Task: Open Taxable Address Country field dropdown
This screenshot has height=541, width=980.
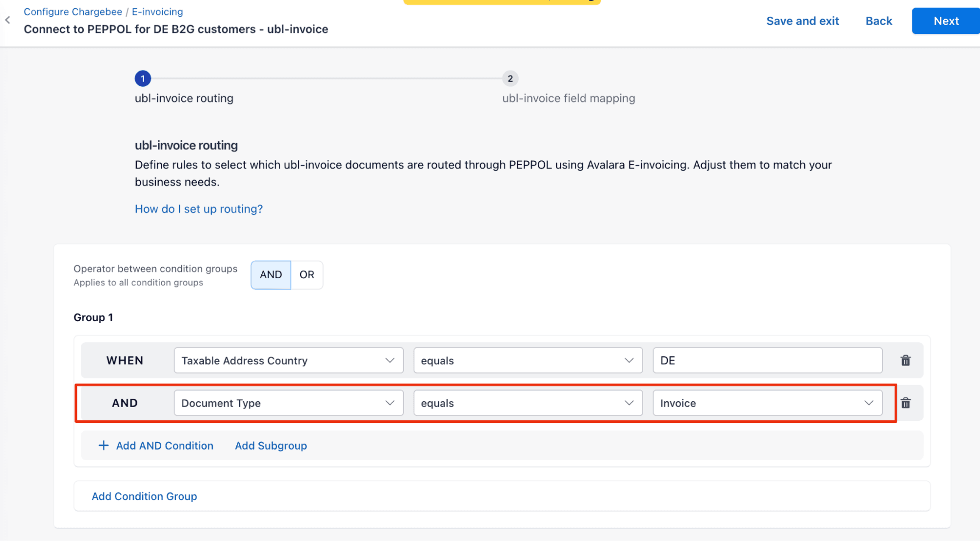Action: point(288,361)
